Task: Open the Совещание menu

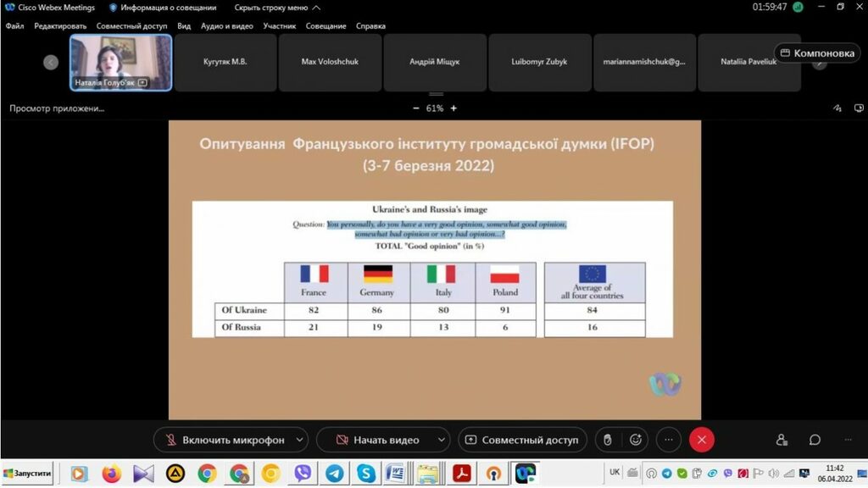Action: [x=325, y=26]
